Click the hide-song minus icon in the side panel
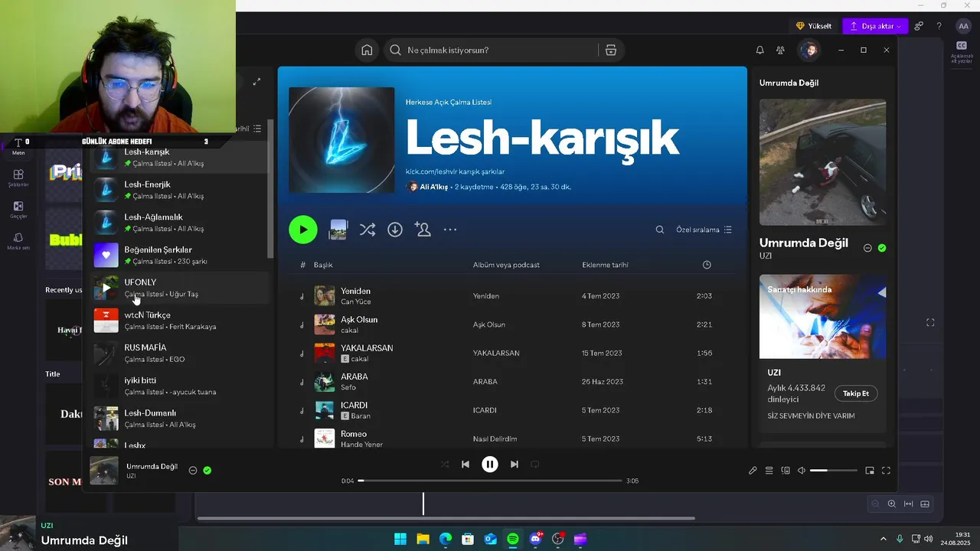 click(x=867, y=248)
